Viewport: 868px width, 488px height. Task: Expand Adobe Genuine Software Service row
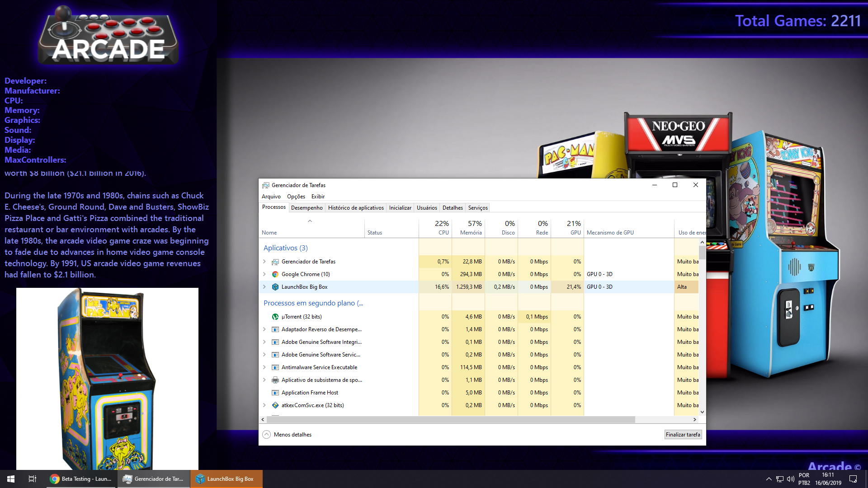point(264,355)
